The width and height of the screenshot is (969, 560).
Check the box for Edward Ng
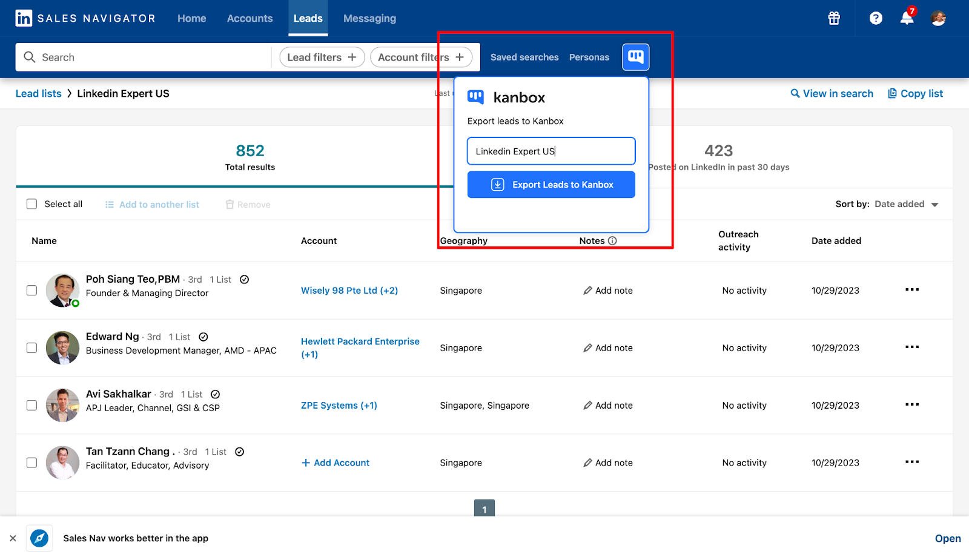tap(31, 348)
